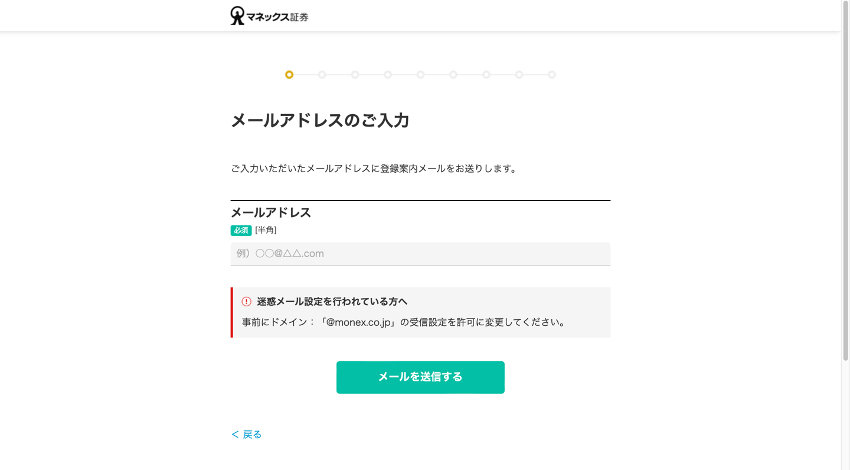Click the seventh progress step dot
Screen dimensions: 850x470
pyautogui.click(x=486, y=74)
